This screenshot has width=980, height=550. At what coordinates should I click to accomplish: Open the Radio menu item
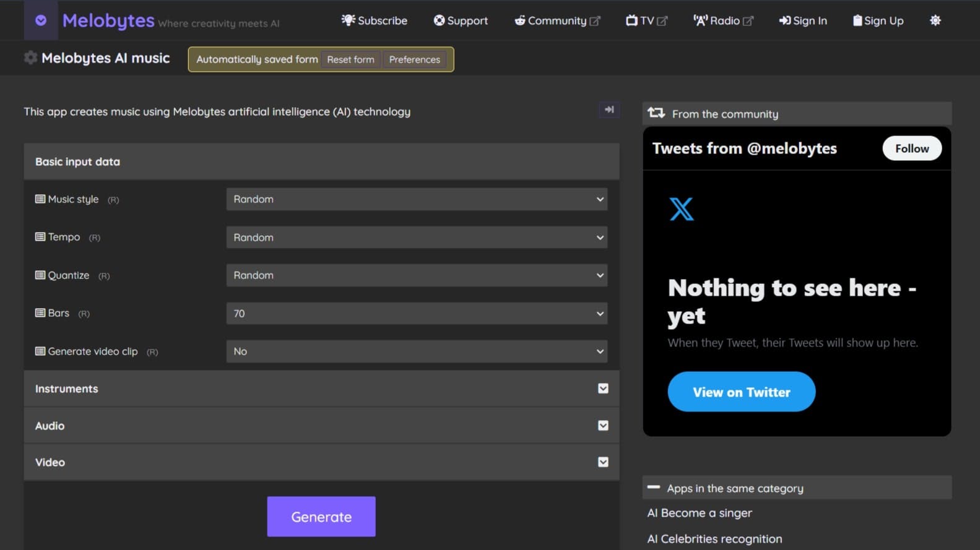click(x=722, y=20)
